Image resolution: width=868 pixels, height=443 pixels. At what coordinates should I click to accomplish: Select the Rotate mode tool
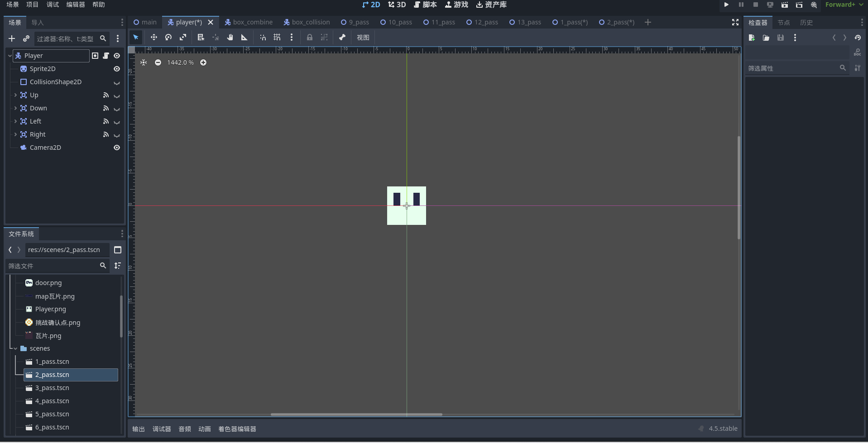(x=168, y=38)
